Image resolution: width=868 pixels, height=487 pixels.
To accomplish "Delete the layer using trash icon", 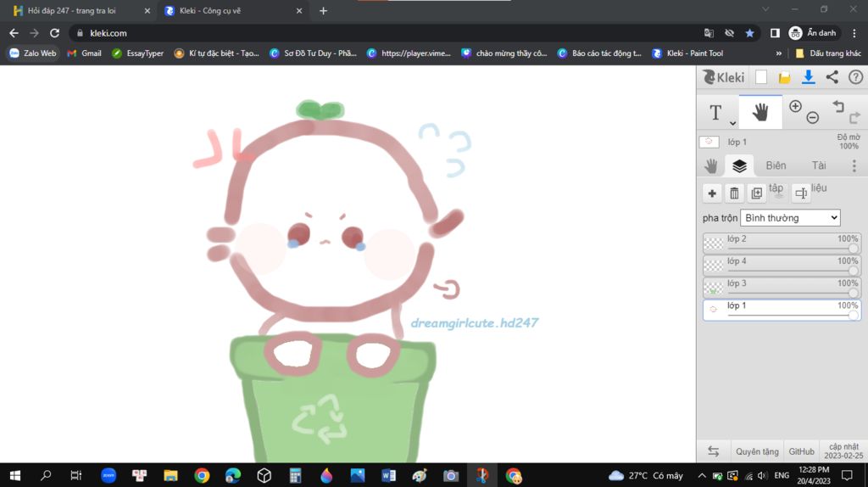I will pyautogui.click(x=734, y=193).
